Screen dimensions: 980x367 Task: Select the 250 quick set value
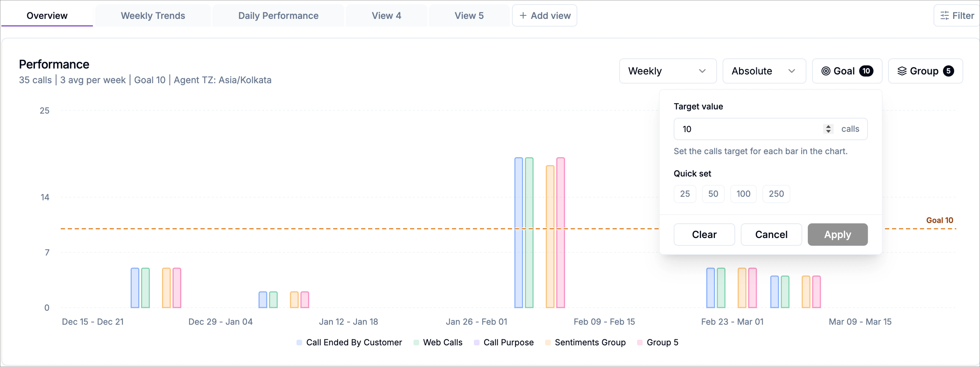click(x=776, y=194)
